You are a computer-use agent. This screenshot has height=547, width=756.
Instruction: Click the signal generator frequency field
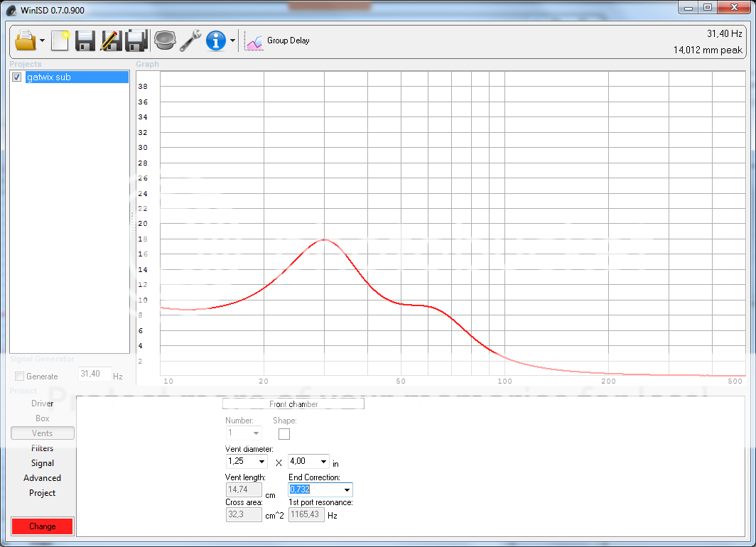coord(94,374)
